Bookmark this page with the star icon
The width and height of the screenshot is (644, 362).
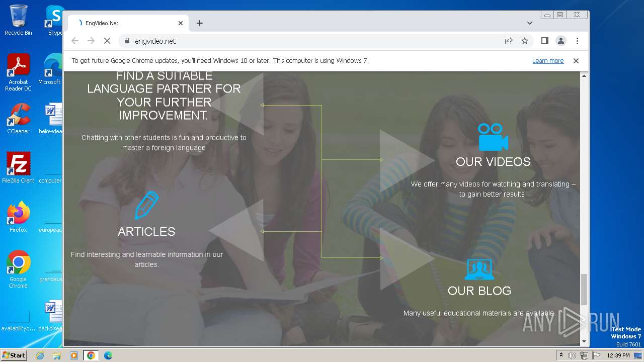click(525, 41)
